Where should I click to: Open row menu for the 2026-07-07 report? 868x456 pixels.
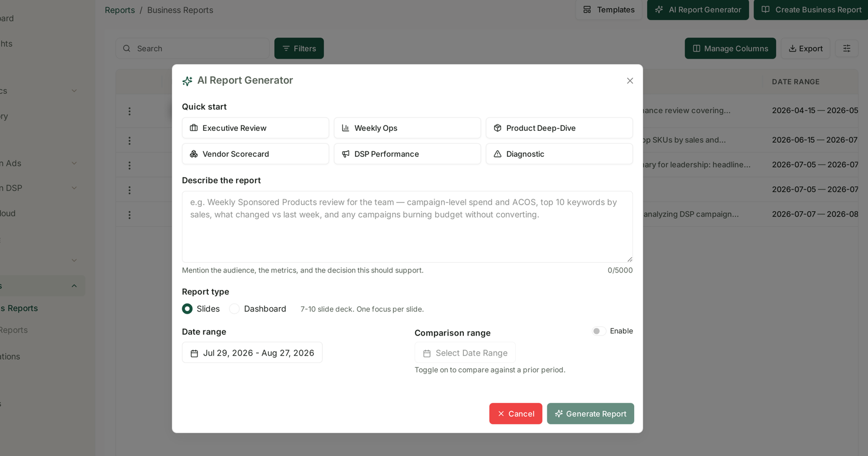coord(129,215)
